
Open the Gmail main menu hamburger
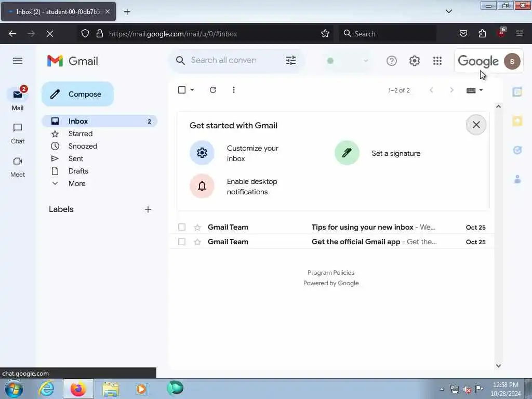[18, 61]
